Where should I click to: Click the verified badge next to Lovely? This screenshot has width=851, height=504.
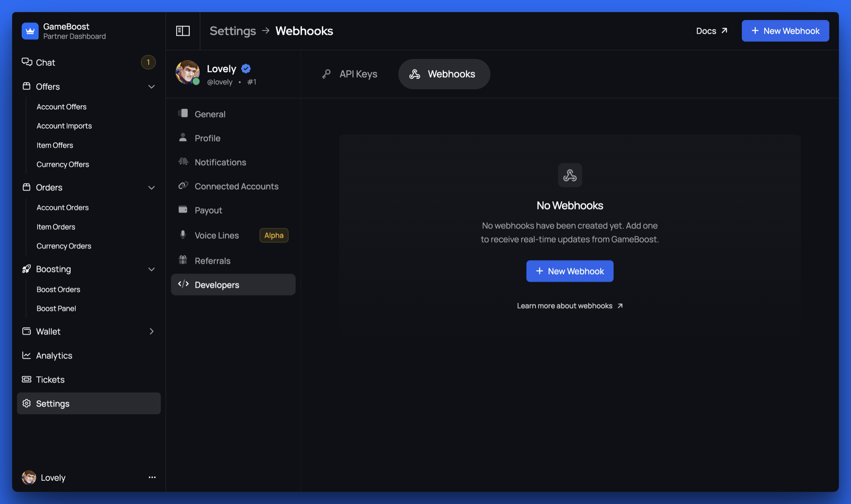246,69
